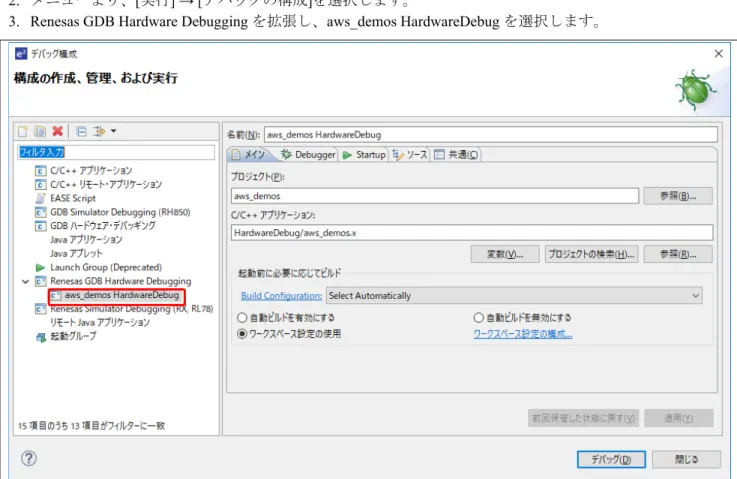The height and width of the screenshot is (479, 737).
Task: Switch to the メイン tab
Action: pos(250,155)
